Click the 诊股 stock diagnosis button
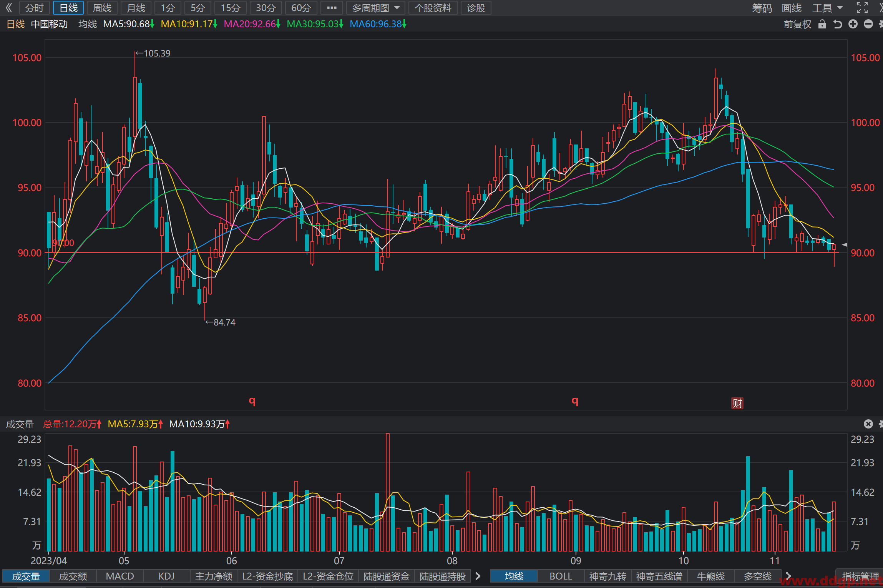This screenshot has width=883, height=588. click(x=476, y=8)
